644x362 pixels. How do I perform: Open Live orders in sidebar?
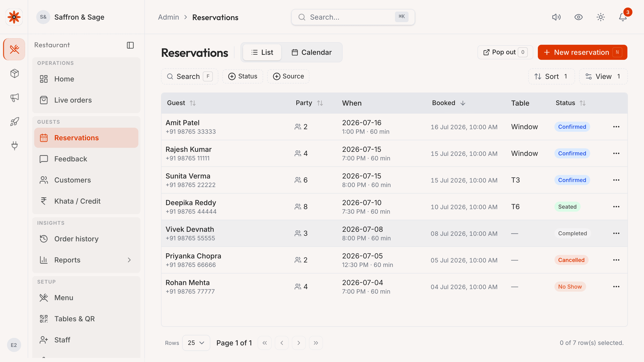pyautogui.click(x=86, y=100)
